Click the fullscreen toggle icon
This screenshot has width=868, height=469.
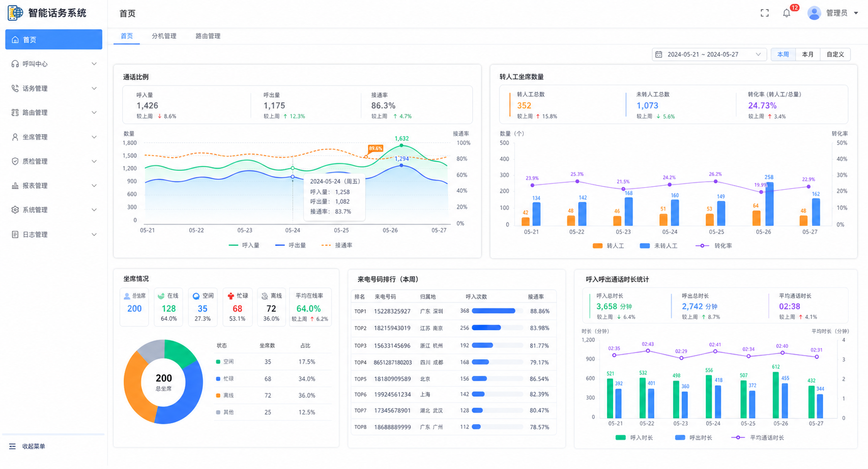click(x=764, y=13)
